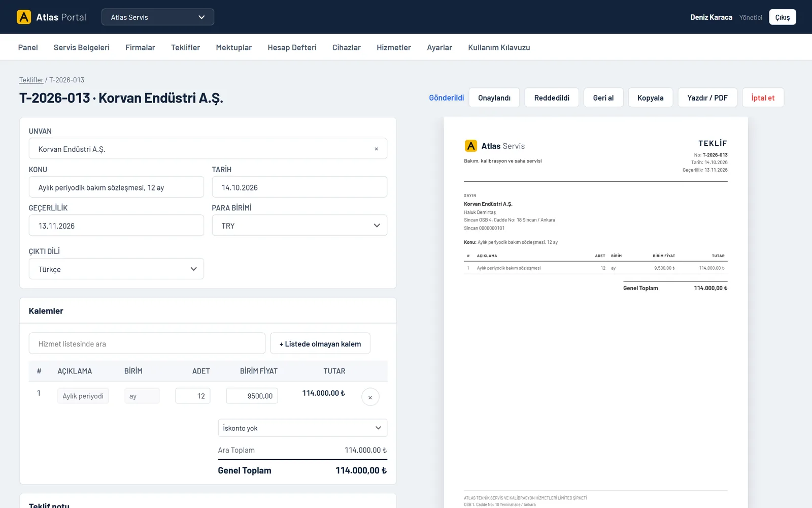Screen dimensions: 812x508
Task: Open Hizmetler menu
Action: click(394, 47)
